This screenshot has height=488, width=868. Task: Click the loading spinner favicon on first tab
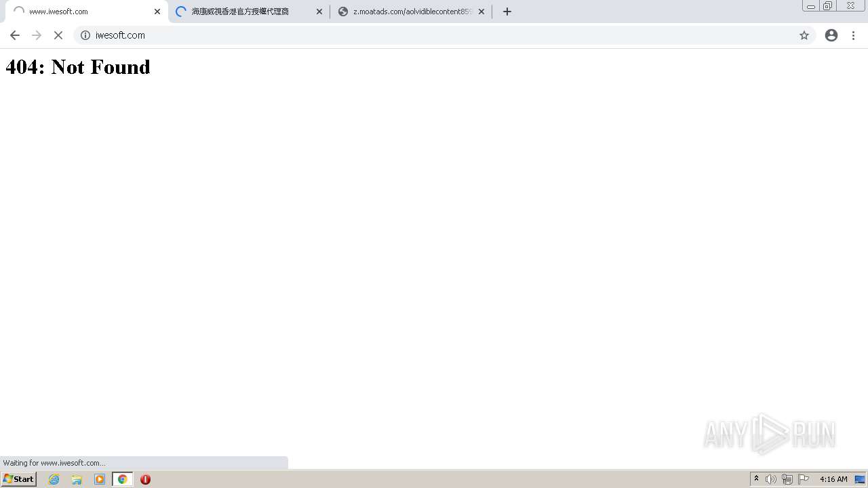(19, 12)
